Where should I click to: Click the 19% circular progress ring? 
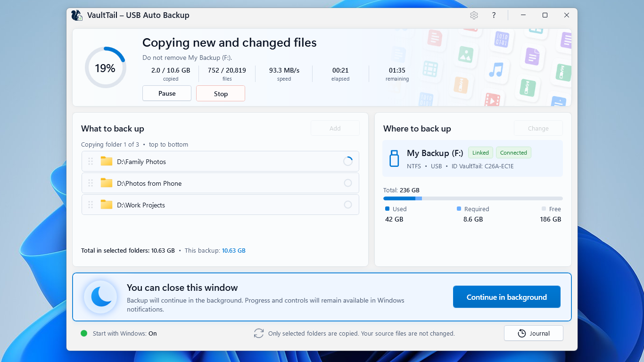click(105, 68)
